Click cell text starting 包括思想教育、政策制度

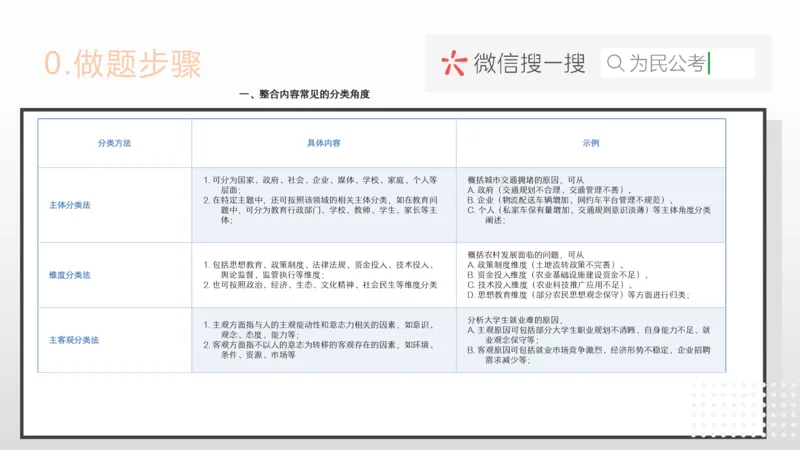point(319,269)
